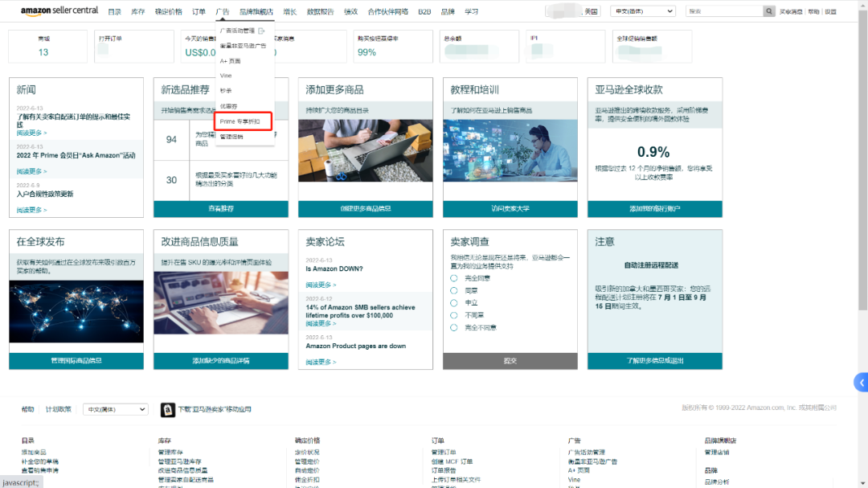Click the 了解更多信息或退出 button
Image resolution: width=868 pixels, height=488 pixels.
click(655, 361)
